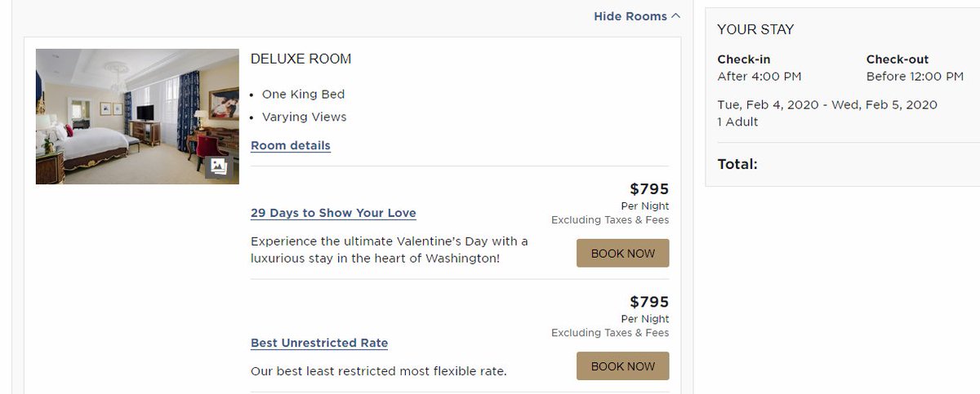The height and width of the screenshot is (394, 980).
Task: Click the stay dates Feb 4 - Feb 5
Action: click(827, 104)
